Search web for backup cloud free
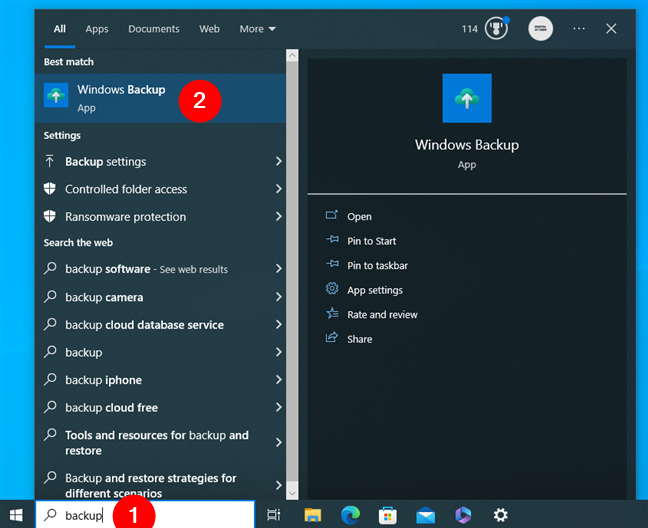The height and width of the screenshot is (528, 648). [x=160, y=408]
